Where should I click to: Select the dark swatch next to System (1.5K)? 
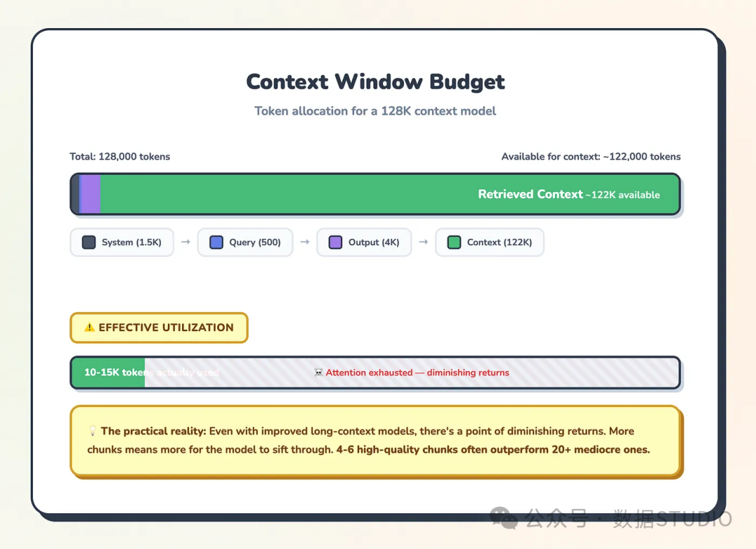pos(89,242)
